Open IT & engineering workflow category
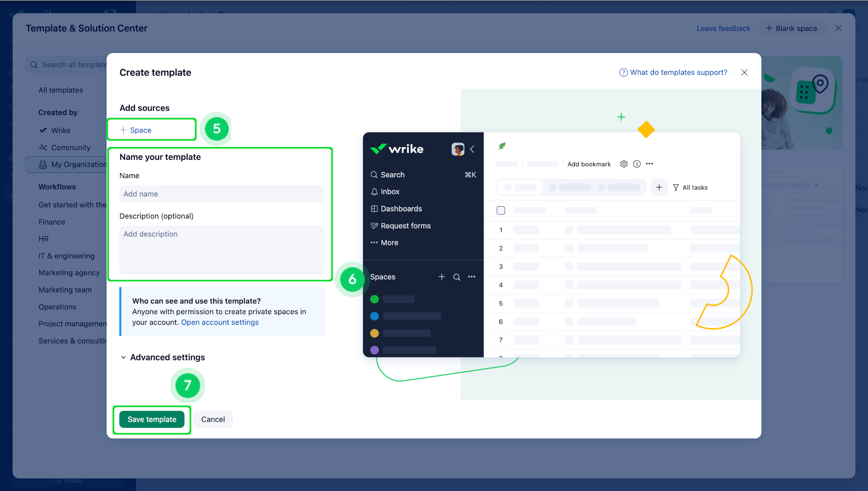868x491 pixels. coord(67,256)
